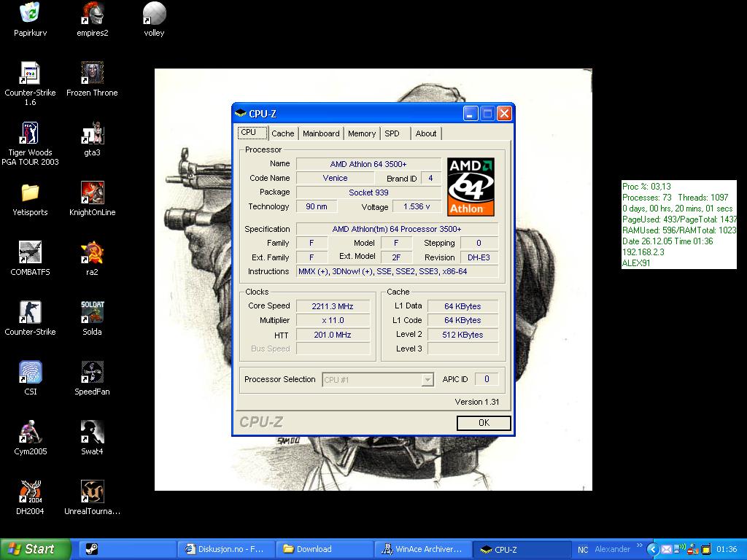
Task: Click the Multiplier value x 11.0
Action: pos(333,321)
